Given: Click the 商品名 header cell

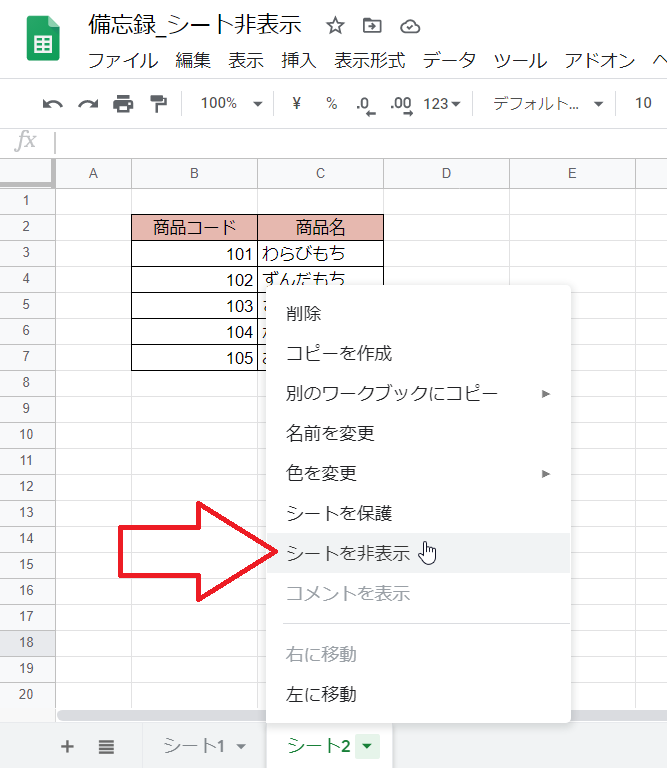Looking at the screenshot, I should [320, 227].
